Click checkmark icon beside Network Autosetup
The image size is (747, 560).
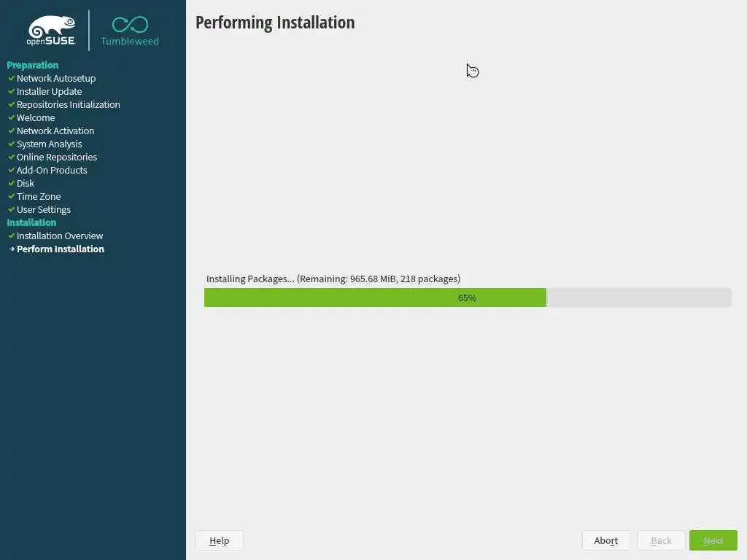pyautogui.click(x=12, y=78)
